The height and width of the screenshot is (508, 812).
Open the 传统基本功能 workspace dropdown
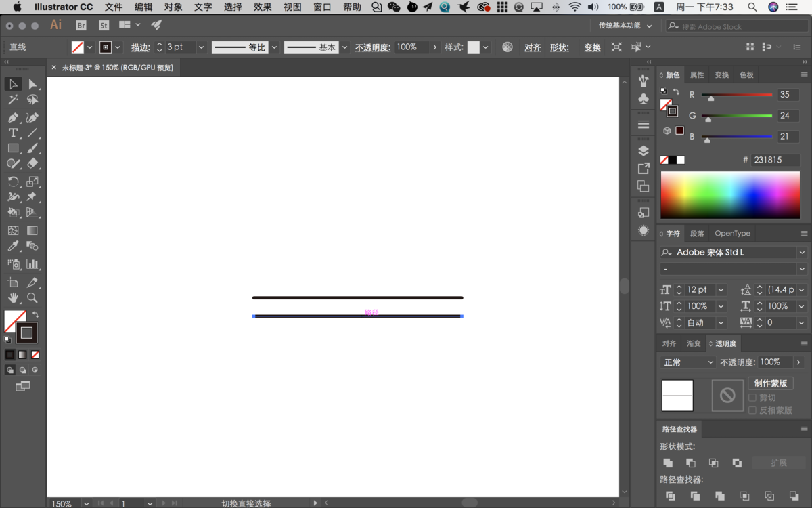coord(625,26)
